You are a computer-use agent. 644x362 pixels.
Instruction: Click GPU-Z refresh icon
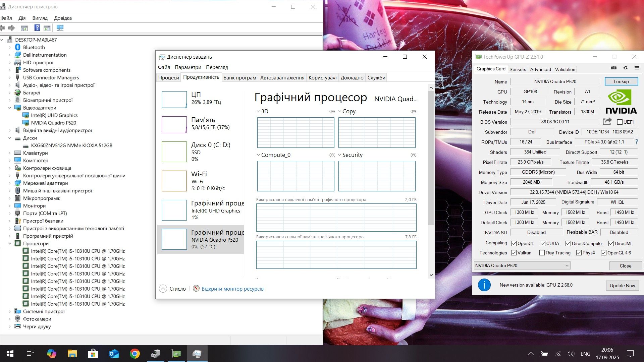click(625, 68)
